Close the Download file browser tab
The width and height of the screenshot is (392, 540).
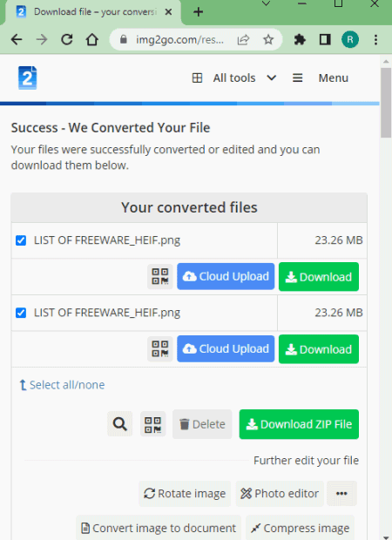(x=168, y=12)
